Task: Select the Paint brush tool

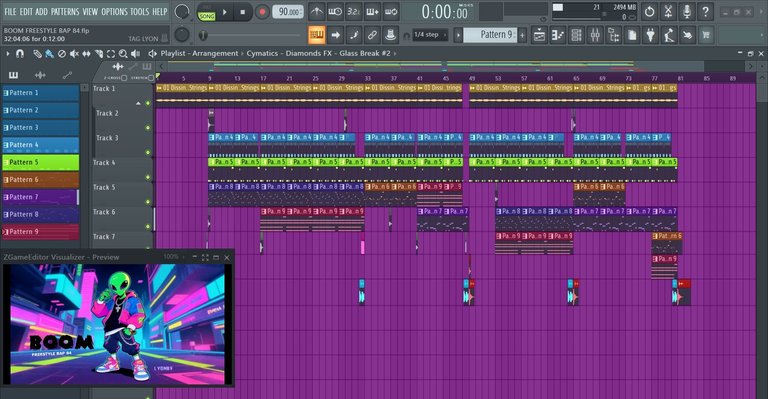Action: pyautogui.click(x=49, y=53)
